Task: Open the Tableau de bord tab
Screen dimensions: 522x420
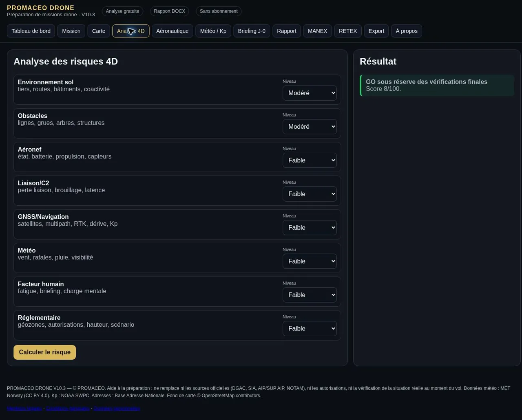Action: tap(31, 31)
